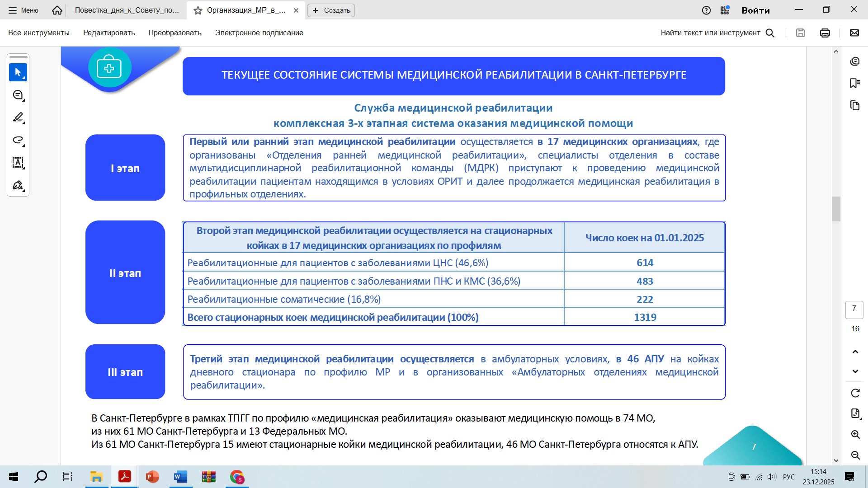Screen dimensions: 868x488
Task: Select the arrow selection tool
Action: pos(18,72)
